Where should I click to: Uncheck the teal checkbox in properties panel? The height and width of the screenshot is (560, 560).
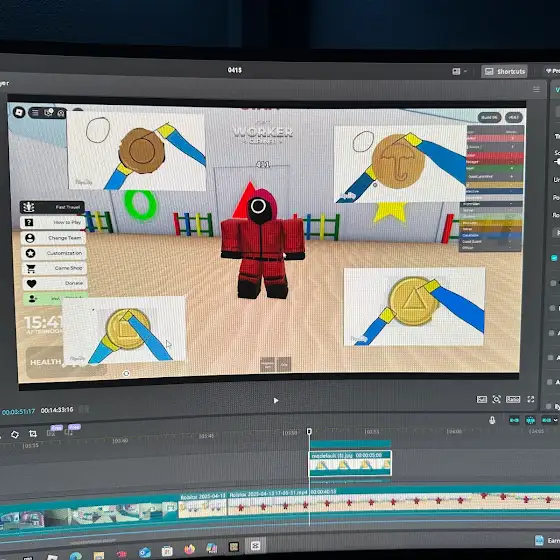coord(554,258)
